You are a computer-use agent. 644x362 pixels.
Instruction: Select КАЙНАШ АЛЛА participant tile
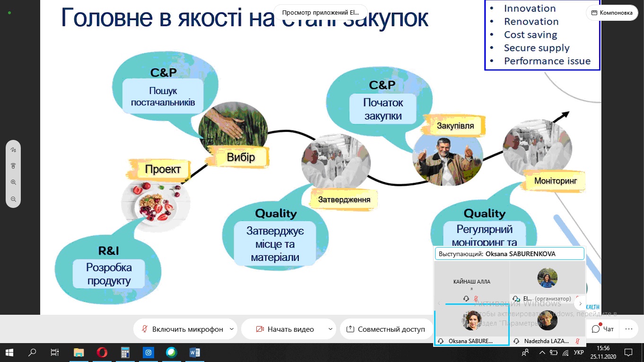(x=471, y=282)
